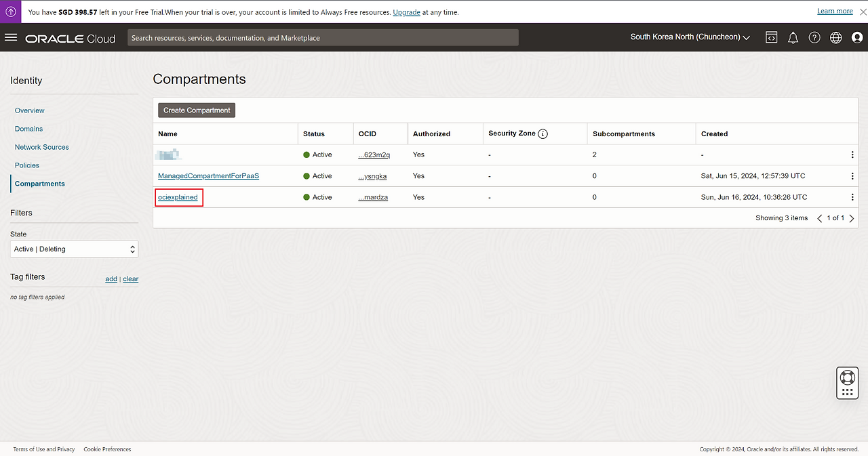This screenshot has height=456, width=868.
Task: Open the hamburger navigation menu
Action: 10,37
